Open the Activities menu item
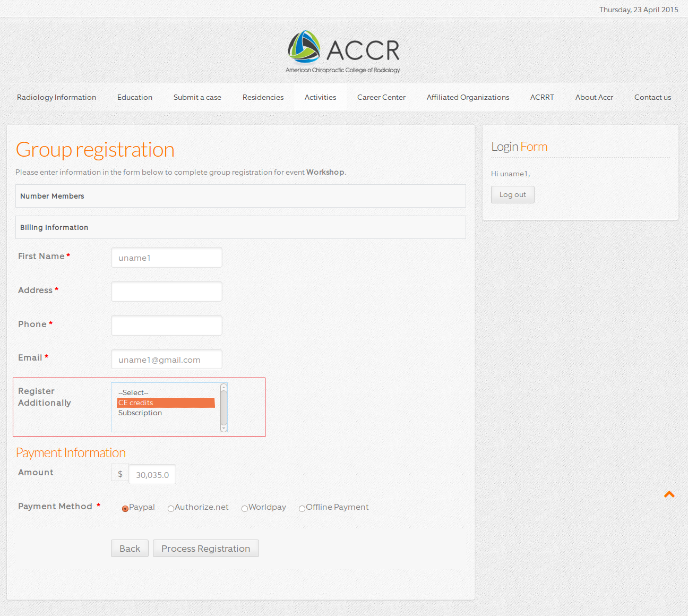688x616 pixels. pos(320,97)
